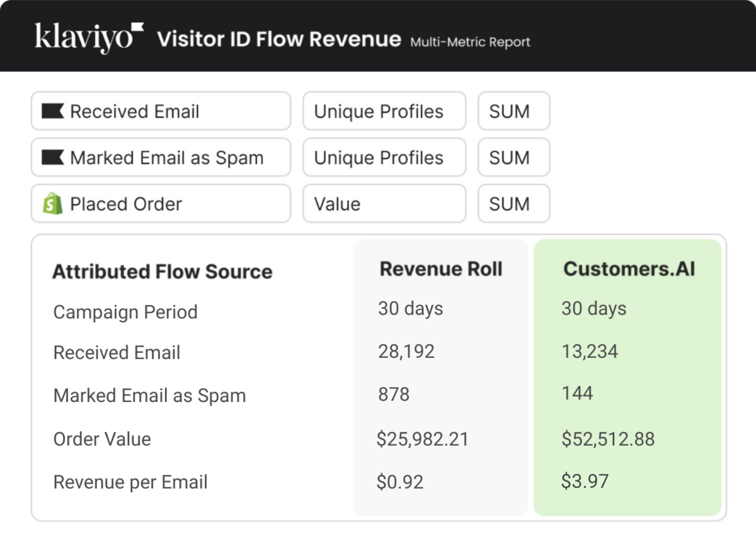The width and height of the screenshot is (756, 537).
Task: Open the Unique Profiles dropdown for Received Email
Action: (x=384, y=111)
